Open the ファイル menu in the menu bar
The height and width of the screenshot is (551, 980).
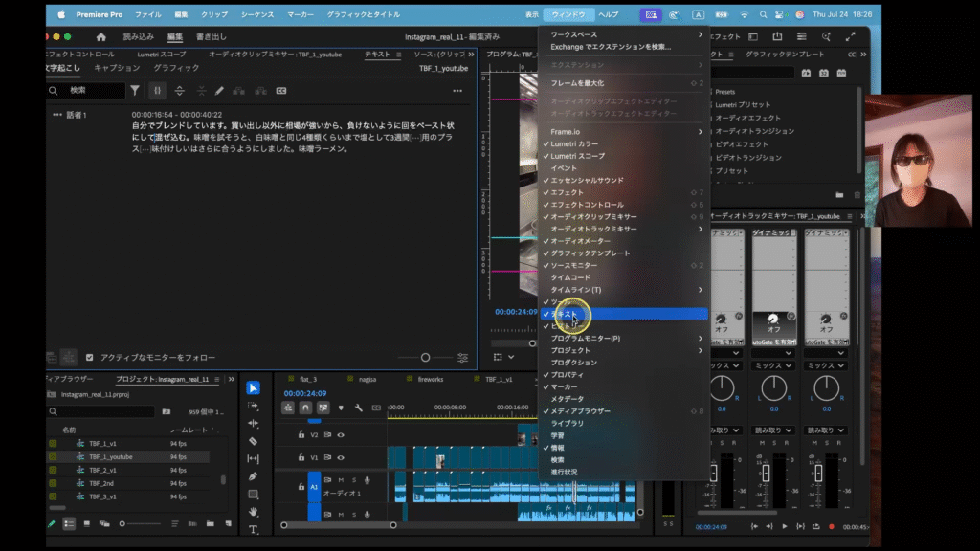coord(148,14)
